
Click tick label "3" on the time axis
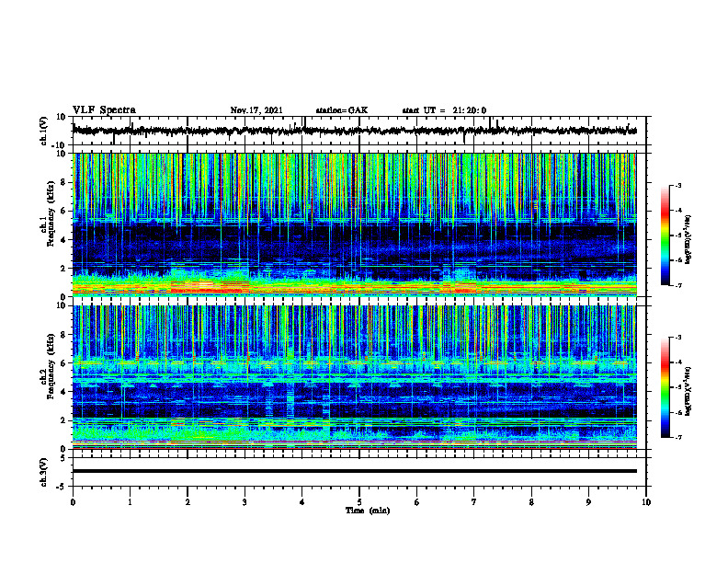point(245,502)
